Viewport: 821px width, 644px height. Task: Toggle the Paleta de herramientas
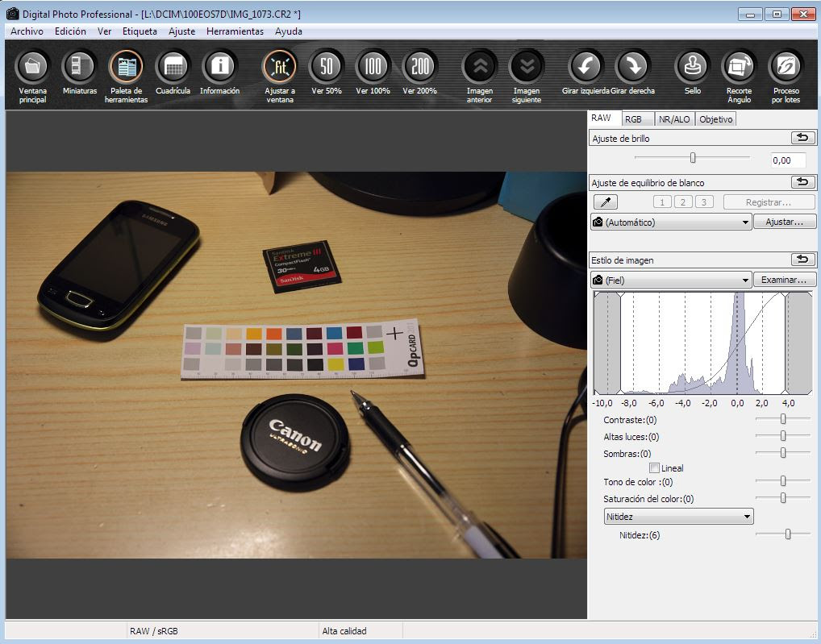click(126, 66)
